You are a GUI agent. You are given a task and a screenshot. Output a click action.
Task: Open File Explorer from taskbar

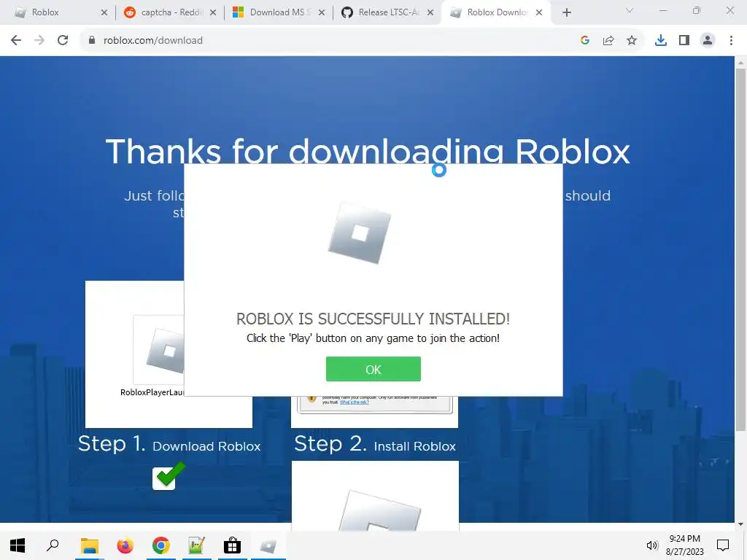tap(89, 545)
